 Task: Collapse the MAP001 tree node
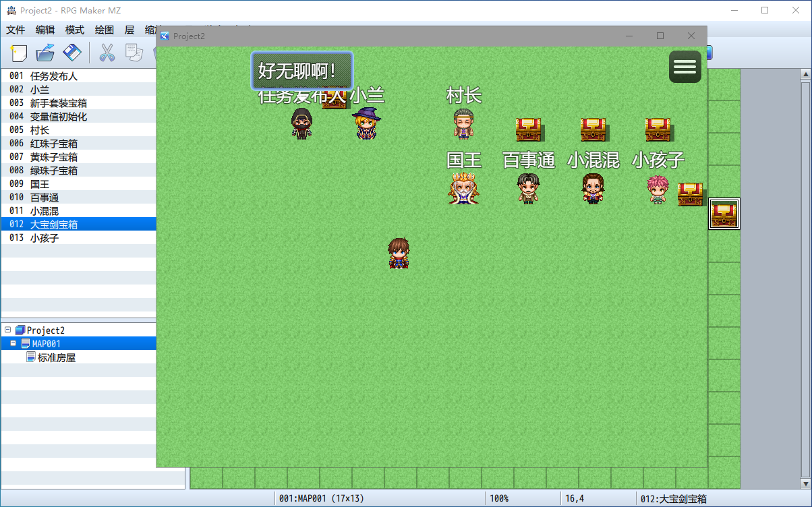pos(13,343)
